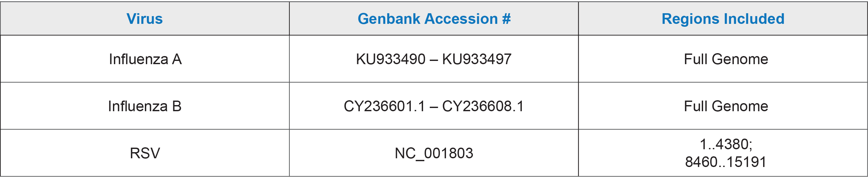Screen dimensions: 868x186
Task: Click Full Genome in Influenza A row
Action: point(726,59)
